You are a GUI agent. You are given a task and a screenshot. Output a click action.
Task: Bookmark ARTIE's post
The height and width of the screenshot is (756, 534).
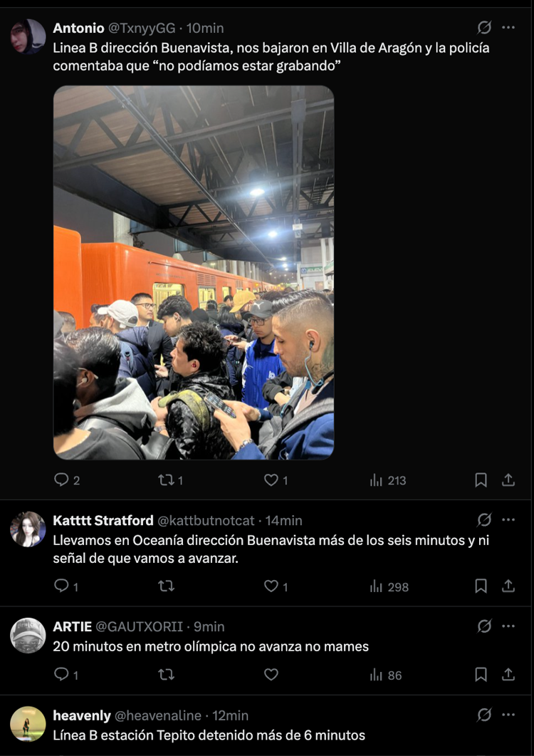coord(481,675)
